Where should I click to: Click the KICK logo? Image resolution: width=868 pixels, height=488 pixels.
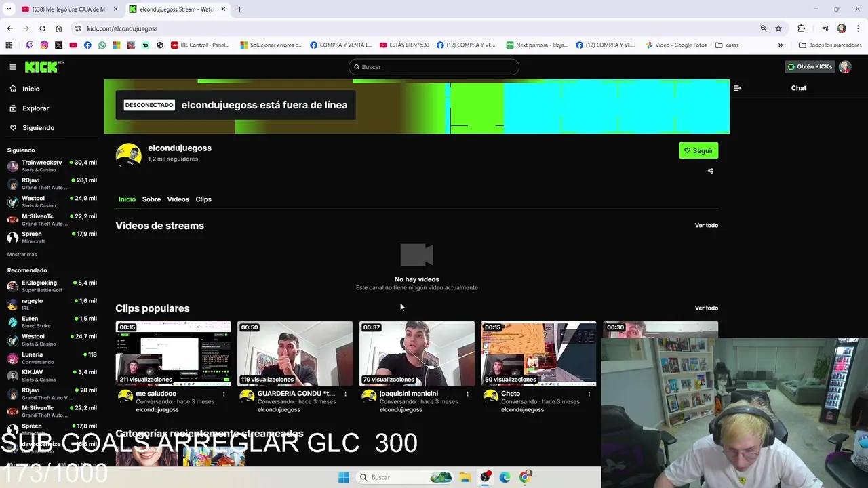44,66
